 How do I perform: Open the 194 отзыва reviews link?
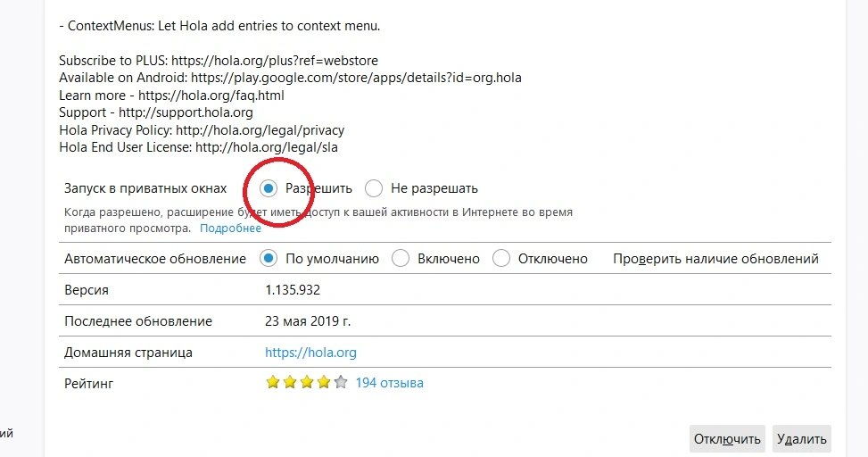389,383
